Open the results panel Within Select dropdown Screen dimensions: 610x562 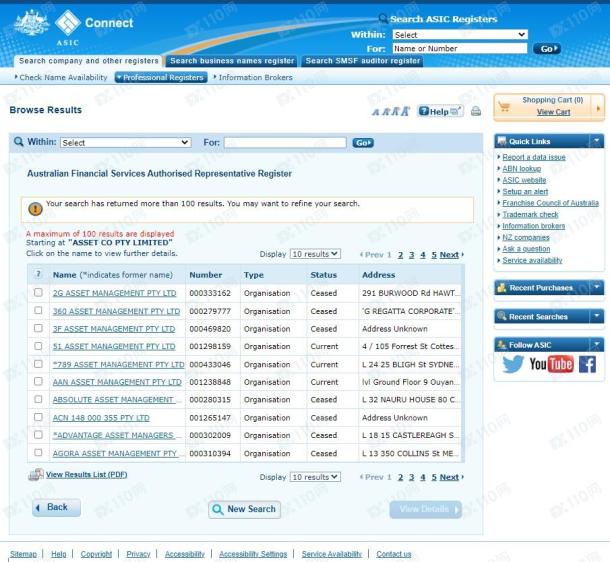[x=126, y=142]
